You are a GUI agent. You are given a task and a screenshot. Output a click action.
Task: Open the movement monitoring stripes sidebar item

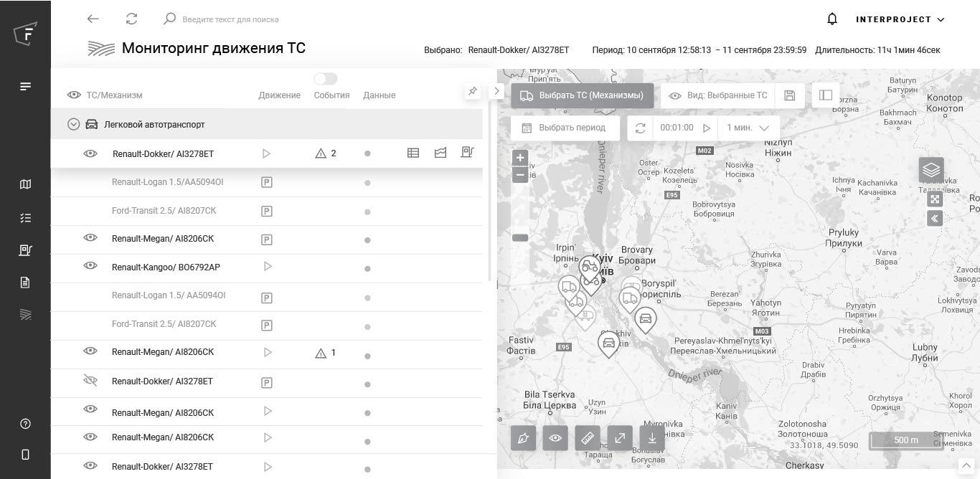point(25,315)
